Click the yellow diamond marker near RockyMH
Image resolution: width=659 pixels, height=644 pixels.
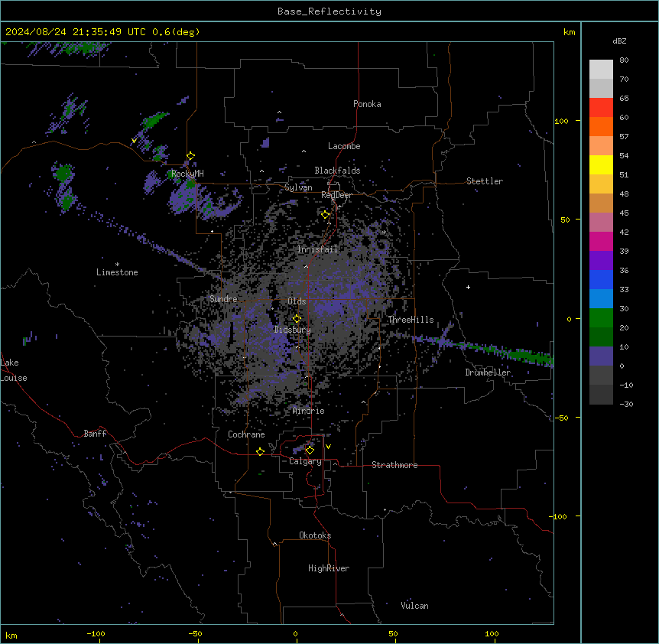click(x=190, y=156)
